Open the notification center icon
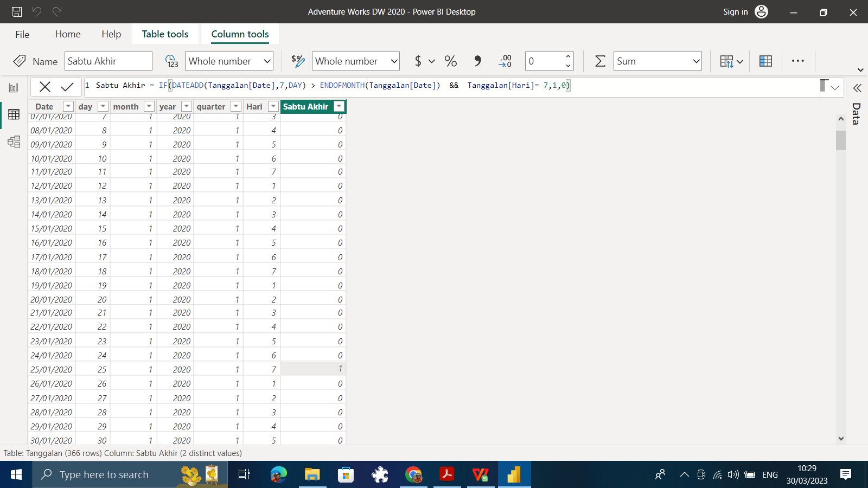Viewport: 868px width, 488px height. (845, 474)
